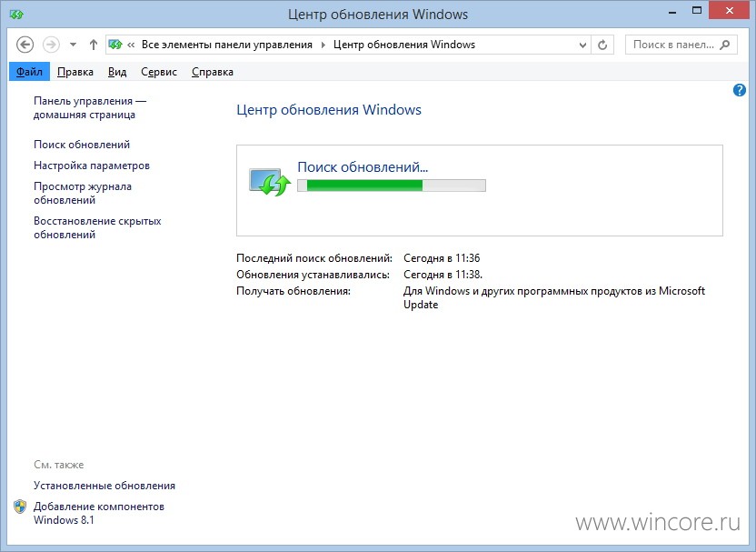Screen dimensions: 756x552
Task: Click the Сегодня в 11:38. install time
Action: 443,275
